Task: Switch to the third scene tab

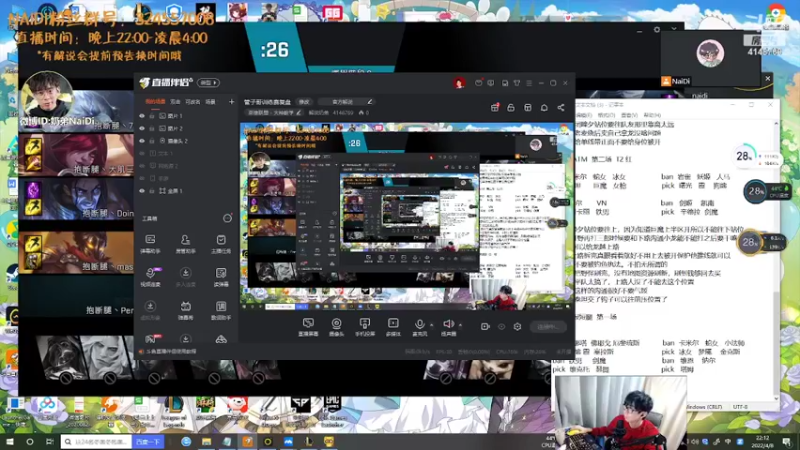Action: point(192,102)
